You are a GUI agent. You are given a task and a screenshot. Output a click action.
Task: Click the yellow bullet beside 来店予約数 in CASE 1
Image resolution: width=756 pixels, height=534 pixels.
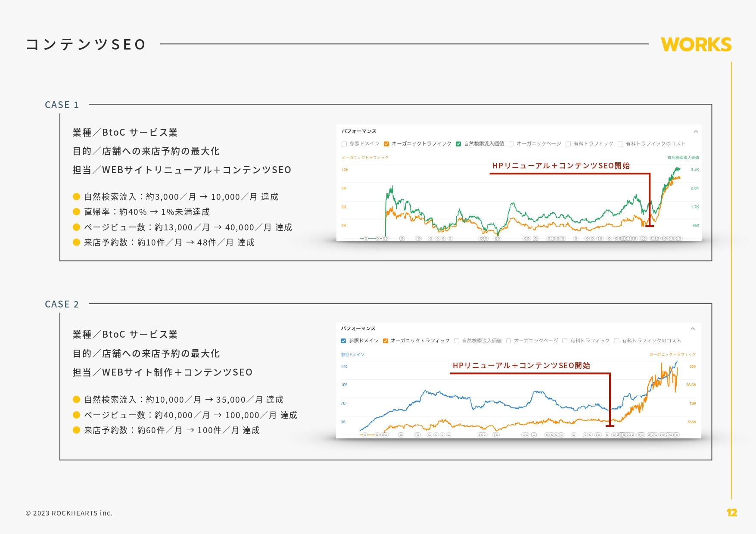(x=76, y=242)
